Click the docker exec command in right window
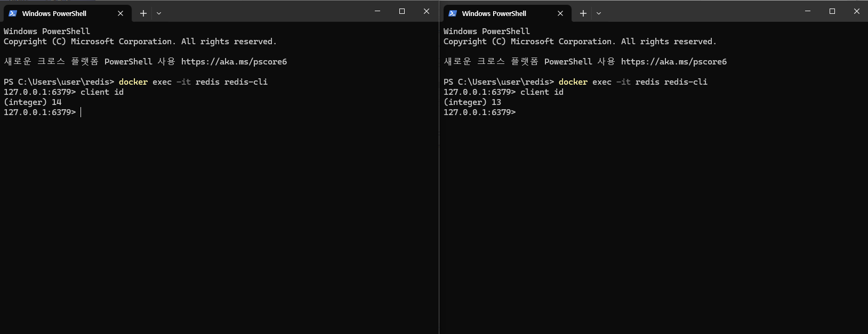 tap(633, 82)
